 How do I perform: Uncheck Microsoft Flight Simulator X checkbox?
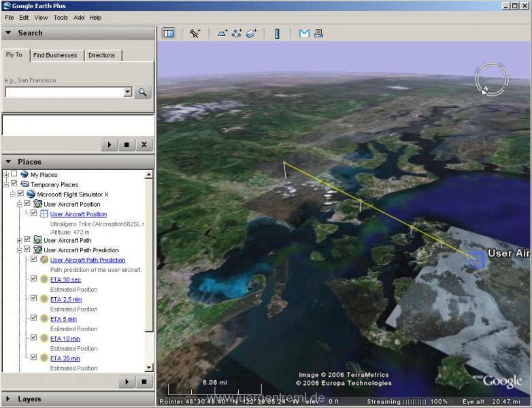coord(20,193)
